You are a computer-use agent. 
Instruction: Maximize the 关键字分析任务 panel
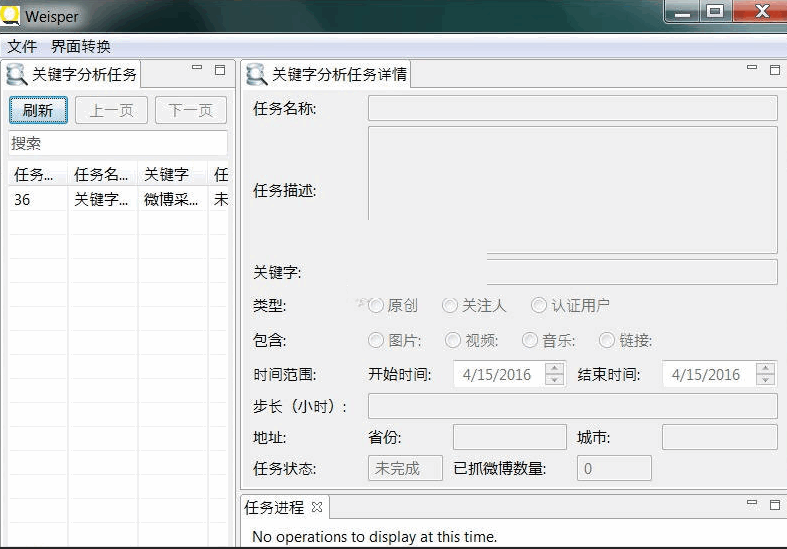pyautogui.click(x=220, y=70)
